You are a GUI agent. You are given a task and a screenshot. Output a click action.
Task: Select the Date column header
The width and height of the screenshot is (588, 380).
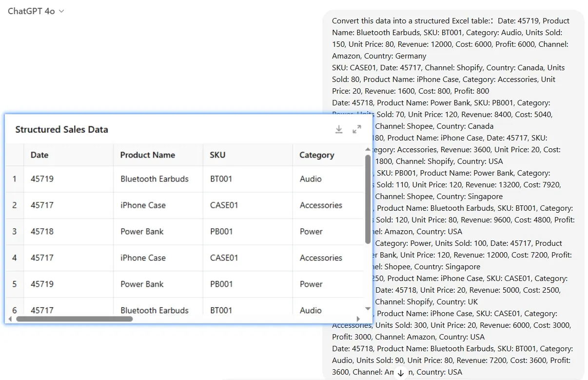[x=39, y=155]
